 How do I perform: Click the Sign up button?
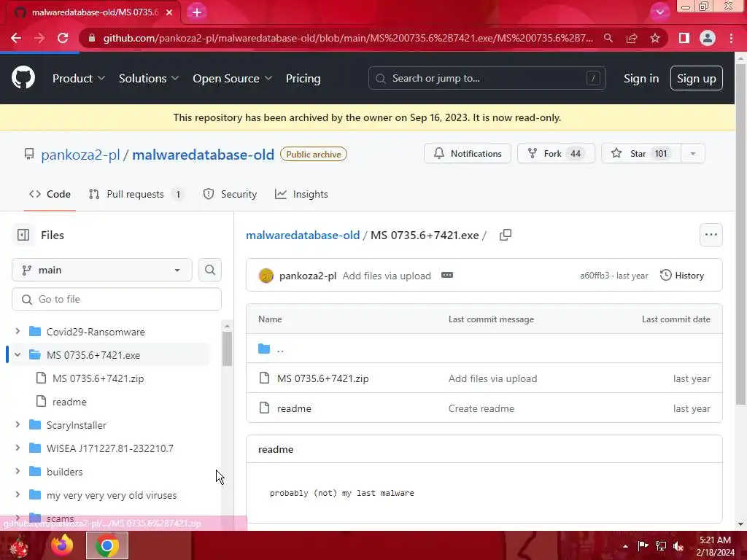(x=696, y=78)
